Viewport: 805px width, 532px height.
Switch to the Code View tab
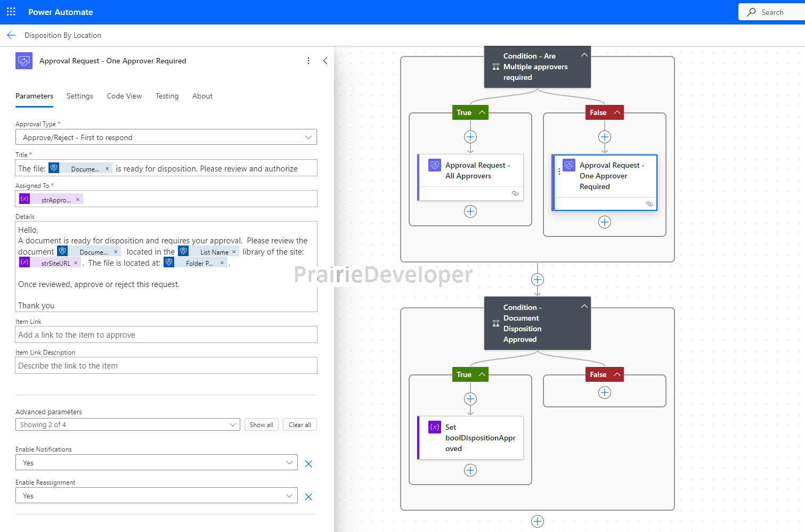pos(124,96)
